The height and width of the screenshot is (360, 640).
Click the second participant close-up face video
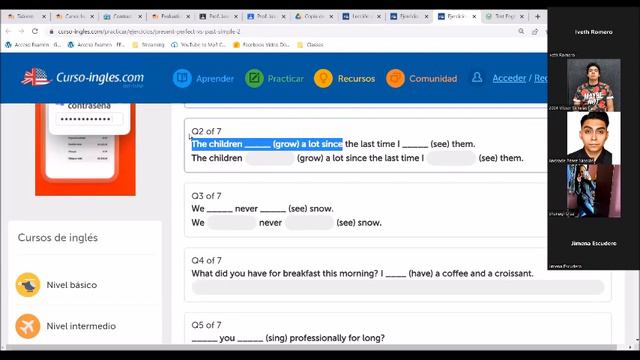[593, 138]
